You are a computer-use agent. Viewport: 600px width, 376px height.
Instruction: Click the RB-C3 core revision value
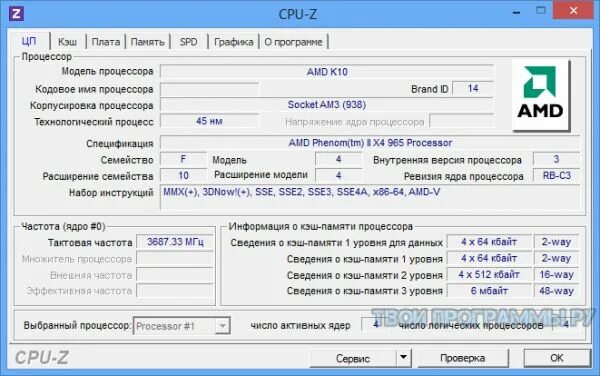click(x=556, y=176)
